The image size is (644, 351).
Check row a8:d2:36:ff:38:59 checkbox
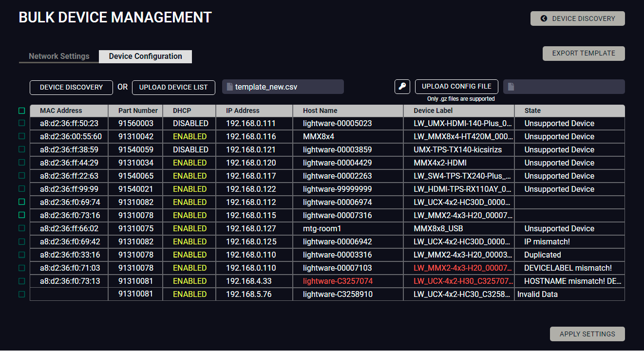pyautogui.click(x=21, y=149)
